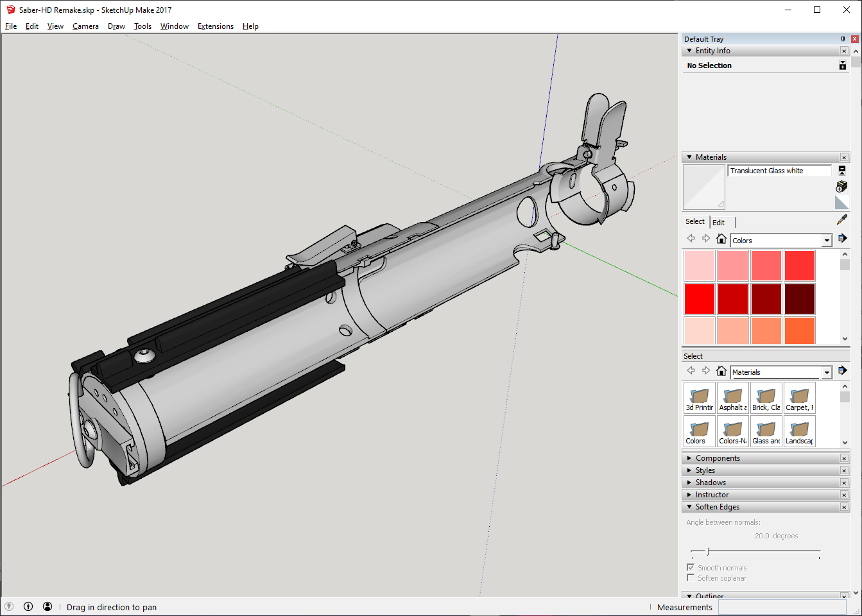
Task: Expand the Styles panel
Action: (689, 470)
